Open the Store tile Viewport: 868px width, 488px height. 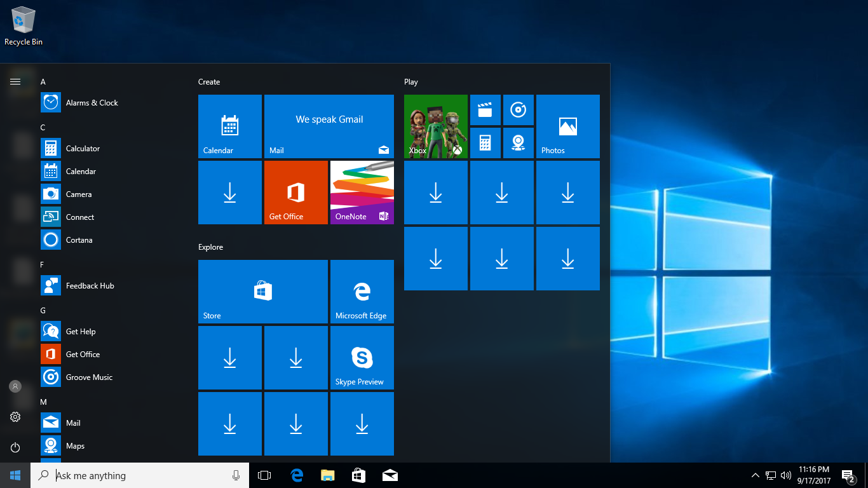click(263, 292)
